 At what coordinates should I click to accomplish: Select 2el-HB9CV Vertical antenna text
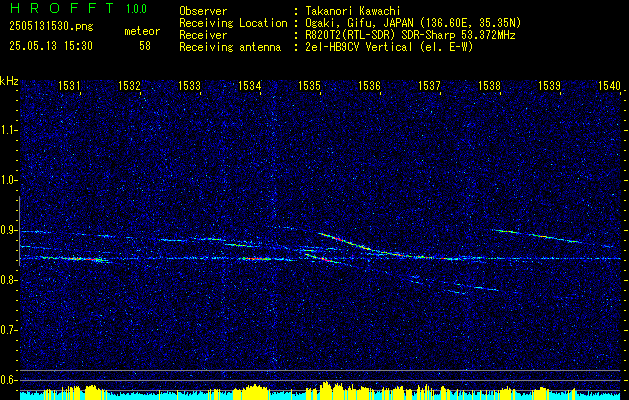[390, 47]
